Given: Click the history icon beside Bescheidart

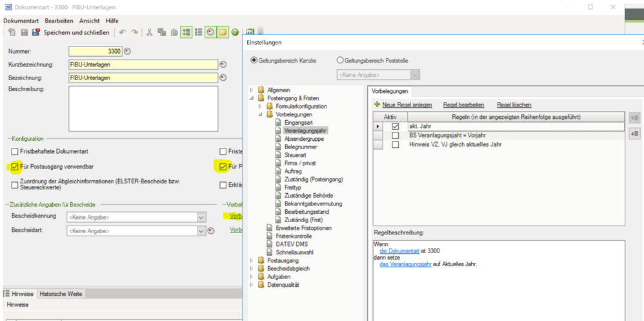Looking at the screenshot, I should pos(211,231).
